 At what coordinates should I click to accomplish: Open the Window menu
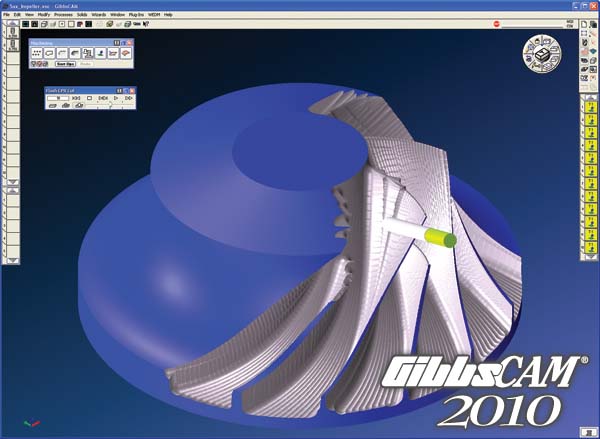pos(117,15)
